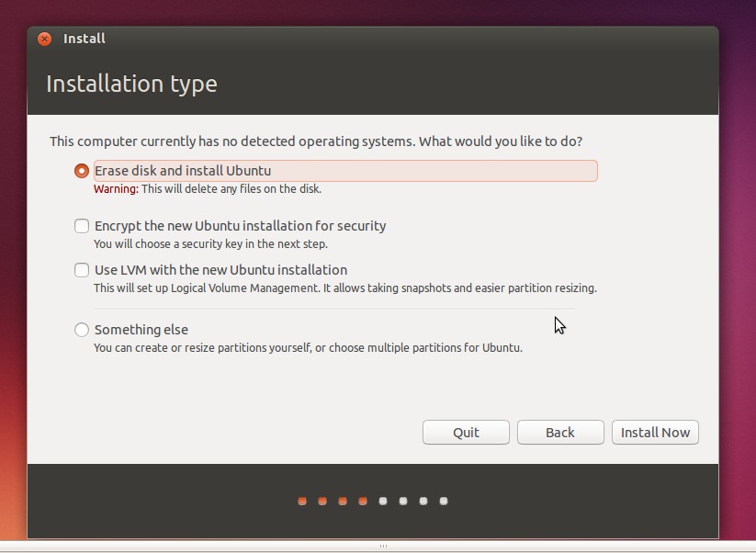The height and width of the screenshot is (553, 756).
Task: Choose the Something else radio option
Action: pyautogui.click(x=82, y=329)
